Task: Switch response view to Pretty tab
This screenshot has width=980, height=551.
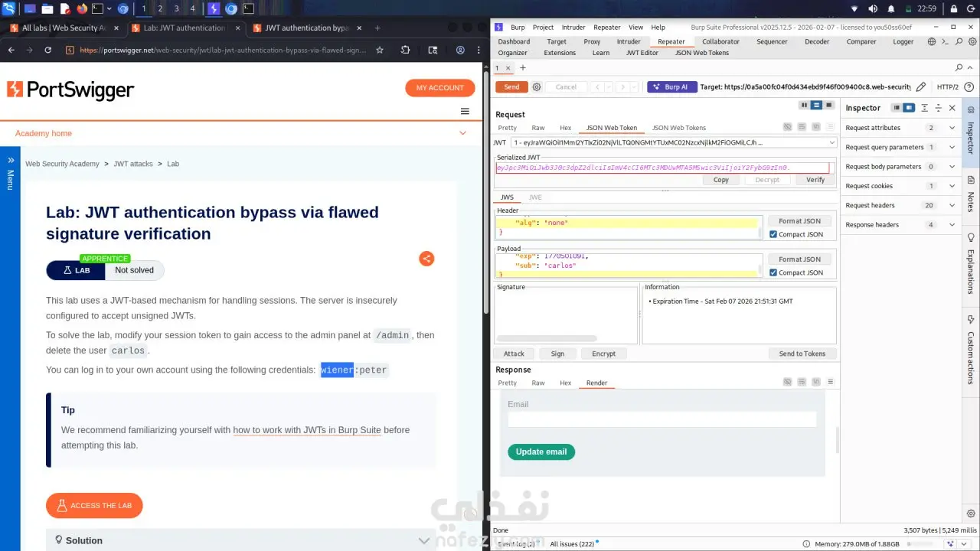Action: pyautogui.click(x=507, y=383)
